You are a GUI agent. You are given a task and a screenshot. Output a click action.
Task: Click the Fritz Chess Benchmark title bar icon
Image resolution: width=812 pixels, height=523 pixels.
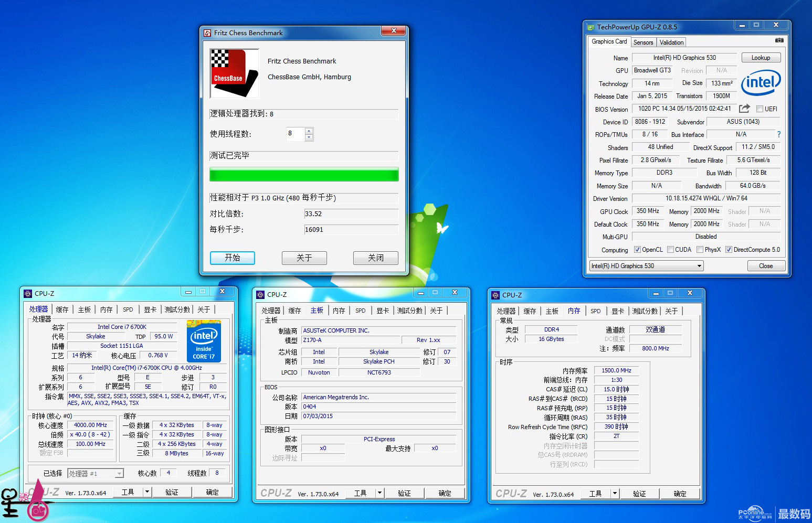coord(207,33)
